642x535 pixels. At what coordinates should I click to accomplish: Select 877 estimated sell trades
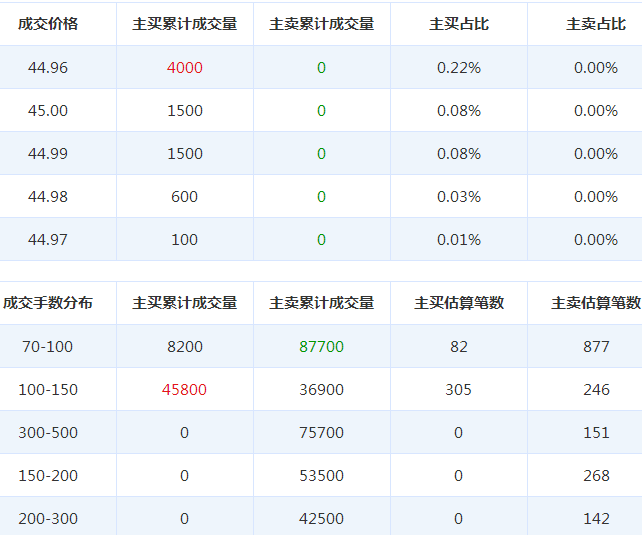coord(596,347)
